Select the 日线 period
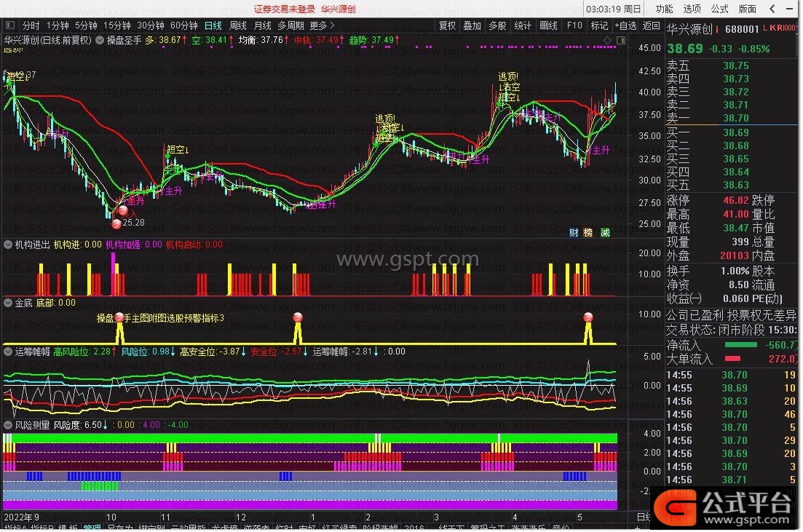Viewport: 803px width, 532px height. tap(213, 25)
